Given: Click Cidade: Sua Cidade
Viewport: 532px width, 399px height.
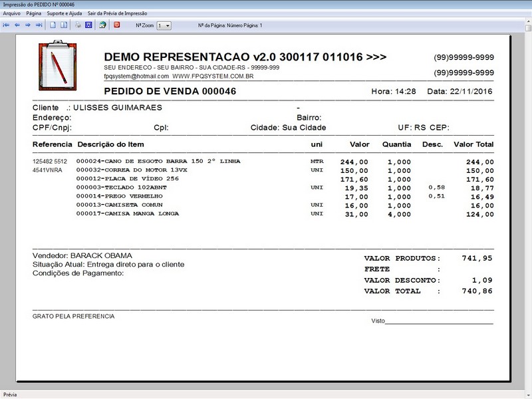Looking at the screenshot, I should (289, 128).
